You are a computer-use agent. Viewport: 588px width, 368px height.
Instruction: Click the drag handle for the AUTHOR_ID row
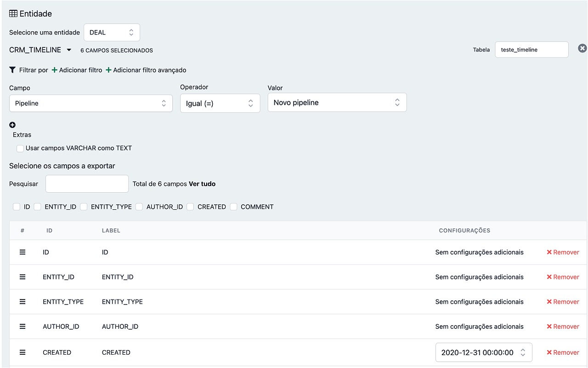point(23,326)
